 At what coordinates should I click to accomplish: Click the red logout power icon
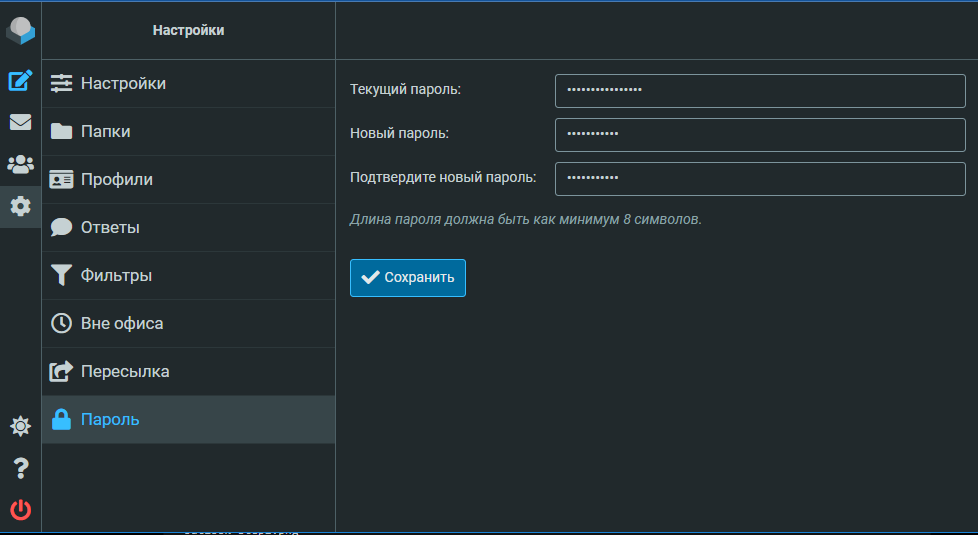point(21,509)
